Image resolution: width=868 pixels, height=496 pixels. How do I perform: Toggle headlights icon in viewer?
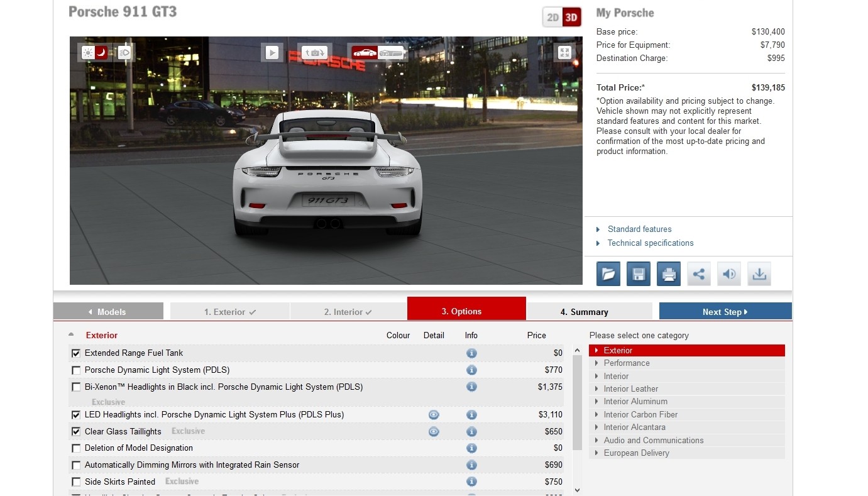coord(124,53)
